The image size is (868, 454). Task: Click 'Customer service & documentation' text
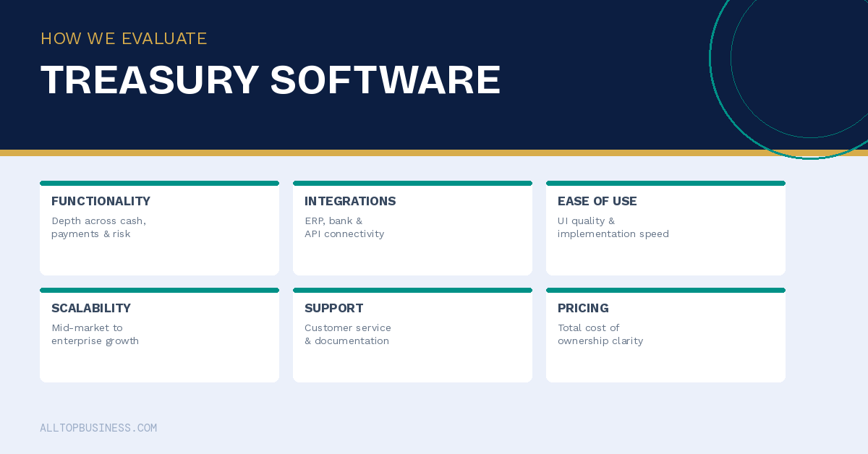(348, 335)
